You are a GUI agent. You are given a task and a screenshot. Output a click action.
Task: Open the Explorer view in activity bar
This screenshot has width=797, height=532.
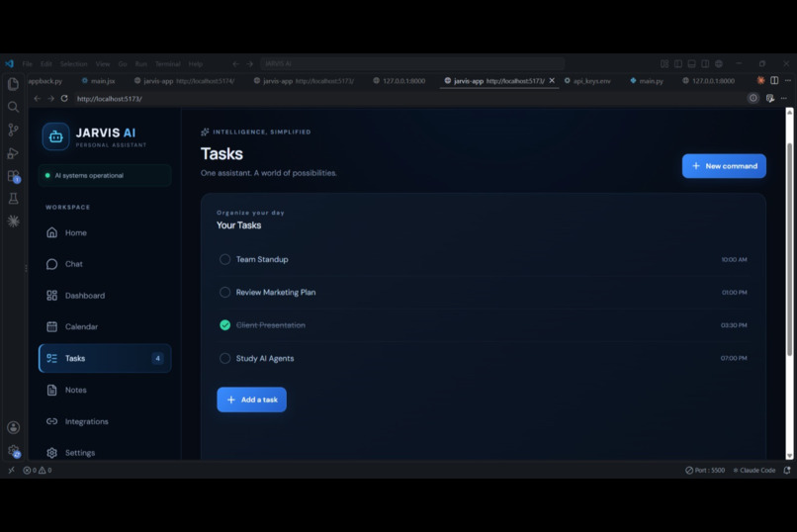pos(13,83)
